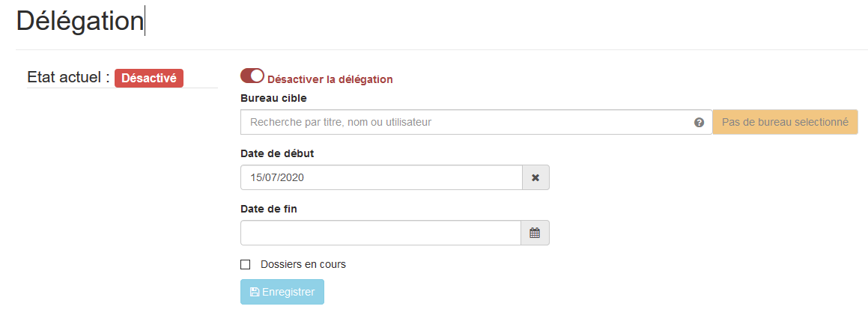
Task: Clear the Date de début value
Action: tap(535, 178)
